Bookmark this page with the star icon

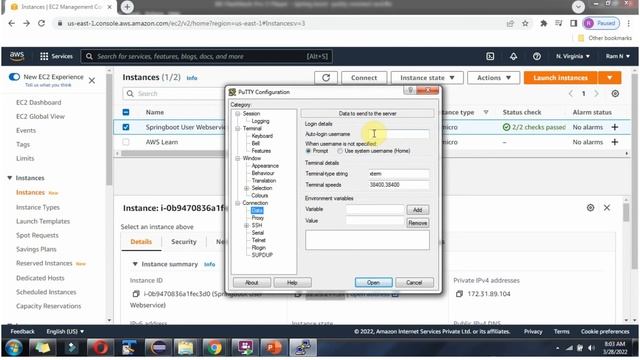(525, 23)
